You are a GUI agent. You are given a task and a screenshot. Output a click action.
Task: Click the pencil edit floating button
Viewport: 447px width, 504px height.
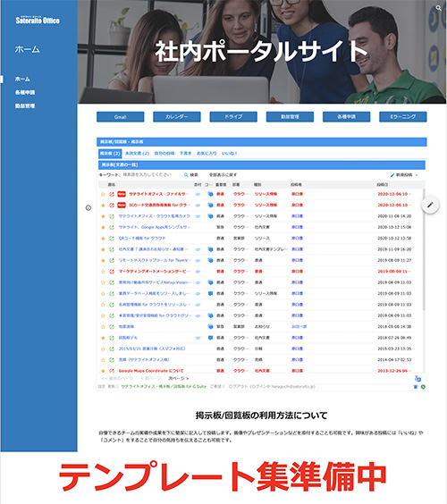pyautogui.click(x=430, y=205)
